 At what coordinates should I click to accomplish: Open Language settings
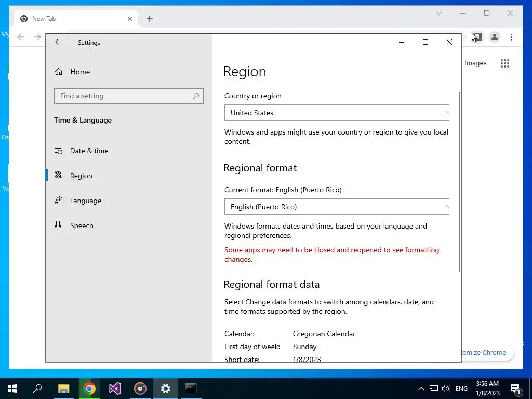pyautogui.click(x=129, y=201)
